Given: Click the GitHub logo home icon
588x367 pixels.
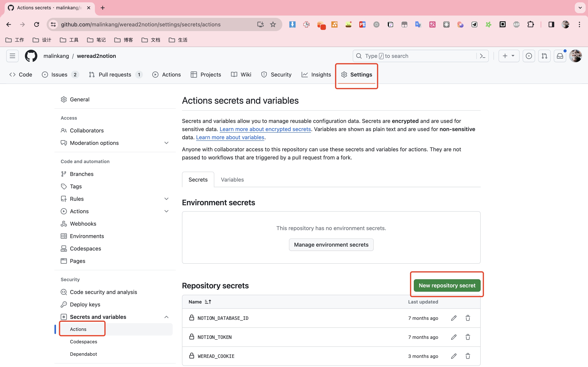Looking at the screenshot, I should click(x=31, y=56).
